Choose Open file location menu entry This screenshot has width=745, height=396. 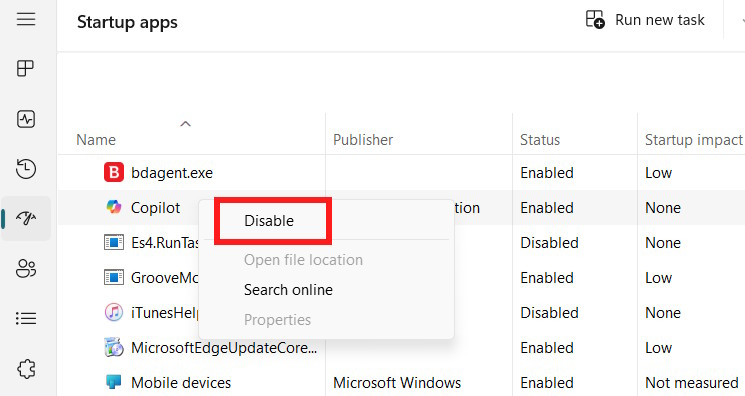click(303, 260)
